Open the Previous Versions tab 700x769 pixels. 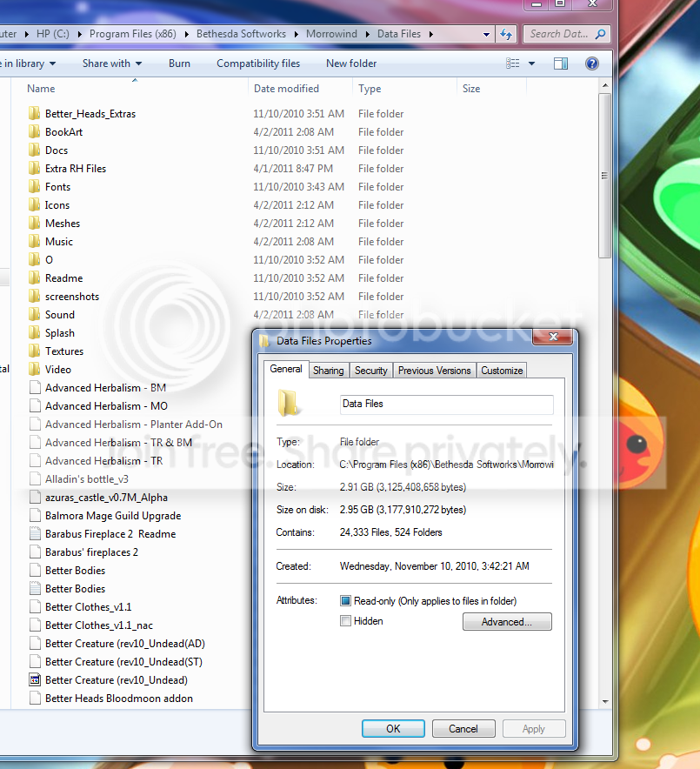[x=434, y=371]
